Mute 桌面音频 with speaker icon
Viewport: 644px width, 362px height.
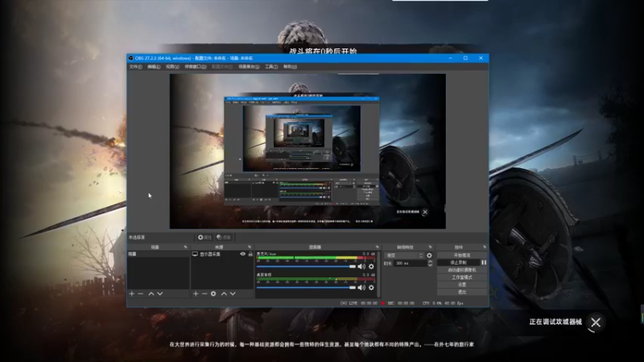pos(361,288)
